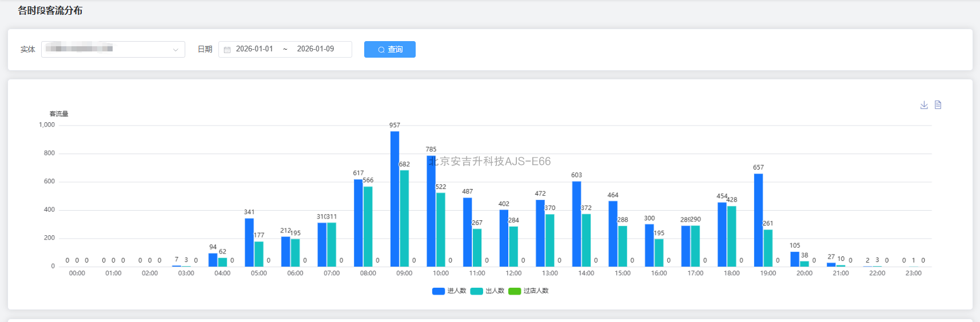Viewport: 980px width, 322px height.
Task: Click the calendar icon in date field
Action: coord(227,50)
